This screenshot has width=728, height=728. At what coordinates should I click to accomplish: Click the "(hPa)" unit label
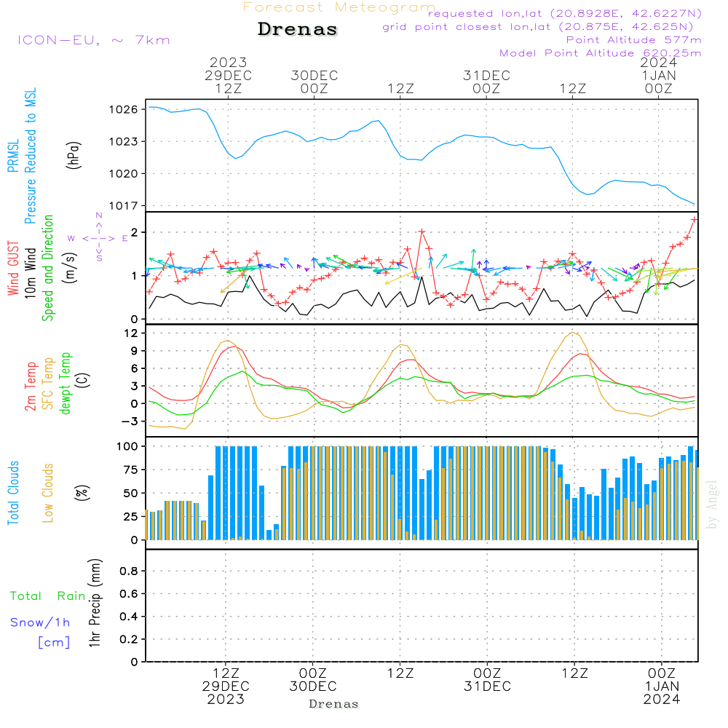tap(74, 155)
